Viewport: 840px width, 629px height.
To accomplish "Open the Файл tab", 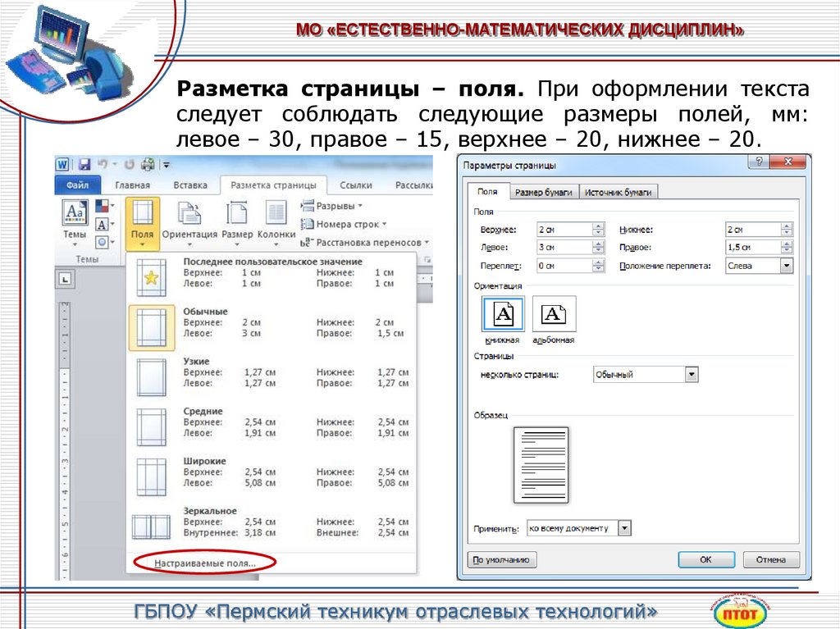I will (78, 185).
